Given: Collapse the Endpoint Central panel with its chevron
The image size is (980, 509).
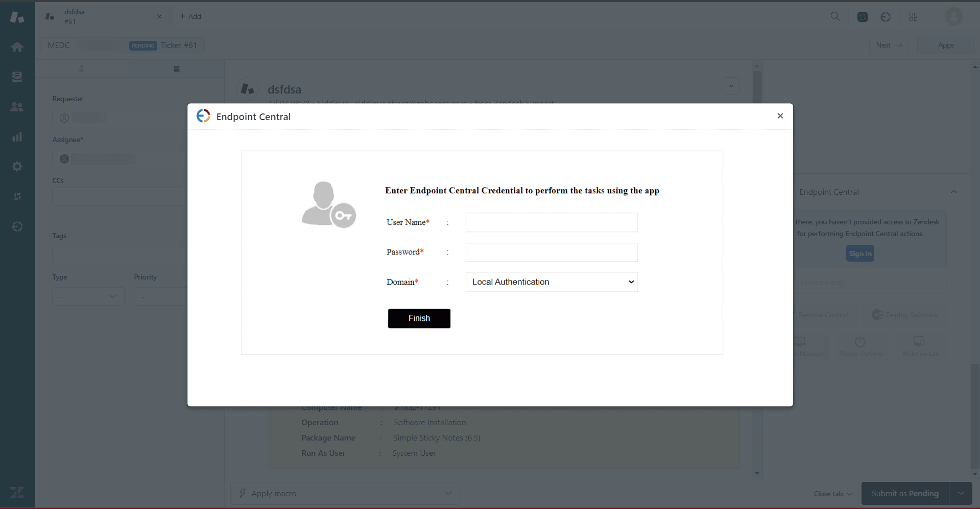Looking at the screenshot, I should (x=954, y=192).
